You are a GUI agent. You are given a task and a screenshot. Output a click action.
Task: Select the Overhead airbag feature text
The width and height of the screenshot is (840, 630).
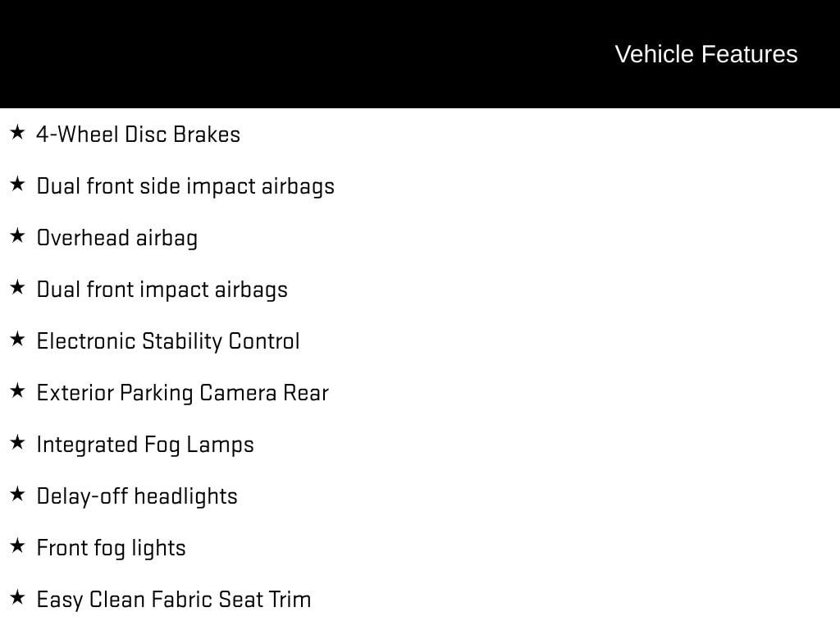117,238
